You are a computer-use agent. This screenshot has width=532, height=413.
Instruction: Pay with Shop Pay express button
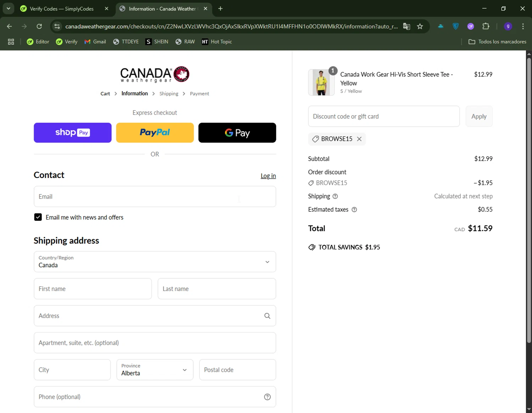click(73, 133)
